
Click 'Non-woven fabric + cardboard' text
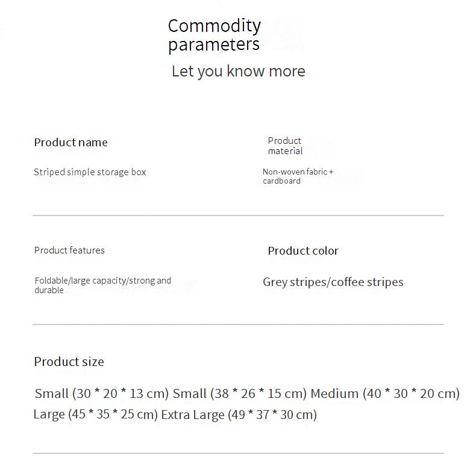(298, 176)
